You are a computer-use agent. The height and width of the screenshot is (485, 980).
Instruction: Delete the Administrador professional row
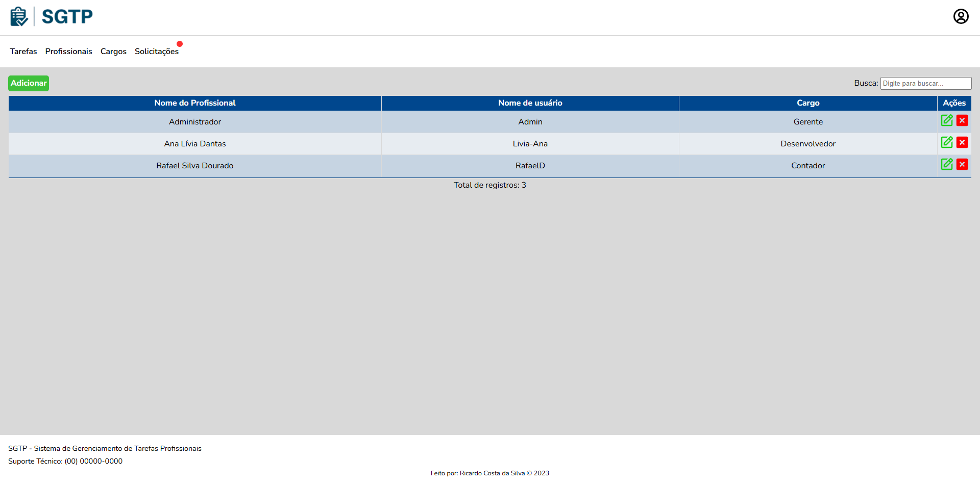coord(962,120)
